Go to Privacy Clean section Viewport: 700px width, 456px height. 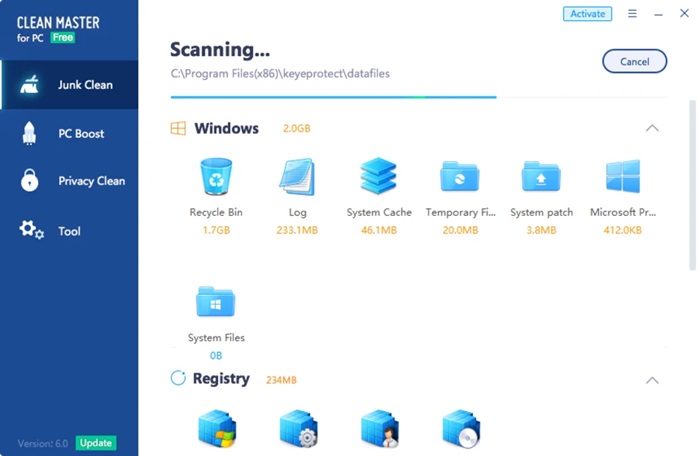[x=69, y=181]
